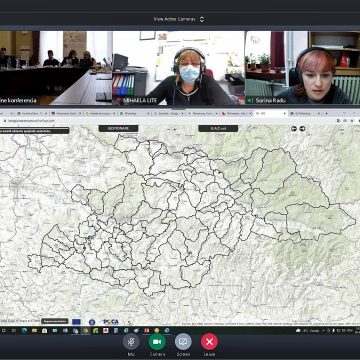The width and height of the screenshot is (360, 360).
Task: Start screen sharing with the Screen button
Action: tap(183, 342)
